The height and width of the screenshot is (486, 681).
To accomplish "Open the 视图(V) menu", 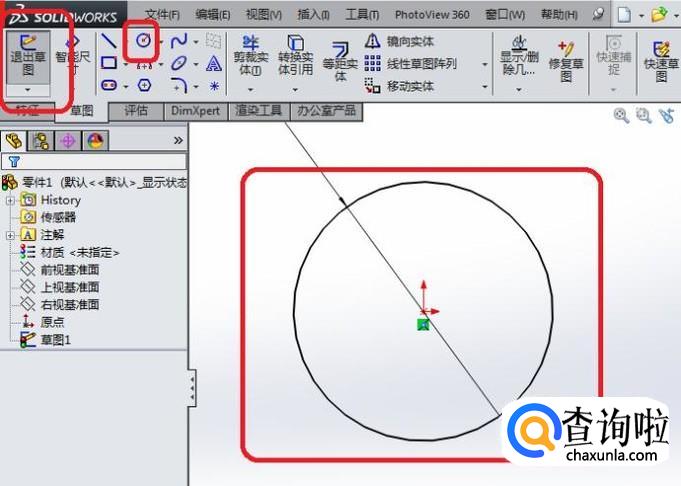I will pos(264,15).
